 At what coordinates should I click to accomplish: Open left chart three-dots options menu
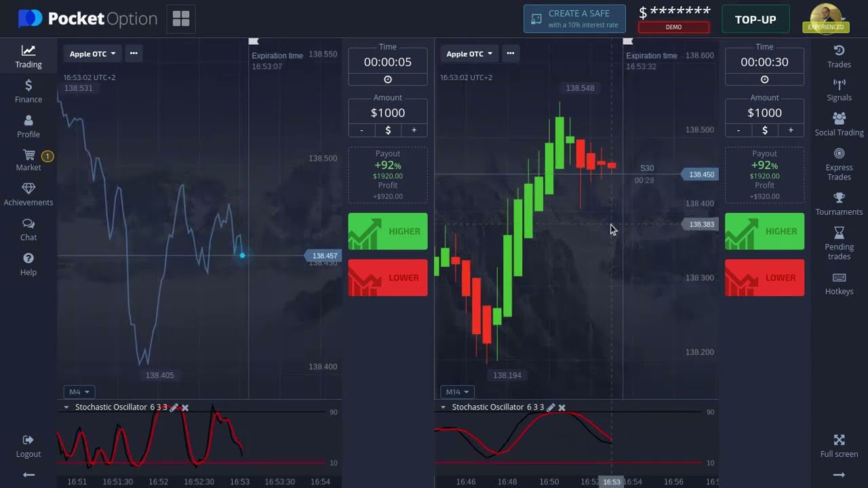[x=134, y=54]
